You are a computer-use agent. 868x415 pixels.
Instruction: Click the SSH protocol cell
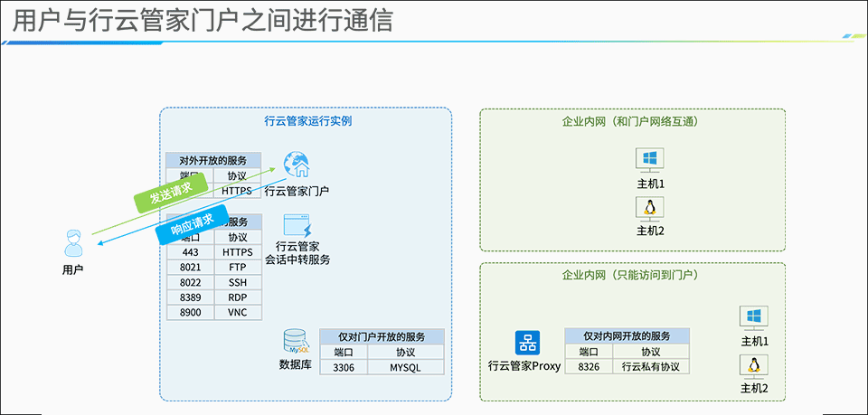(x=238, y=282)
